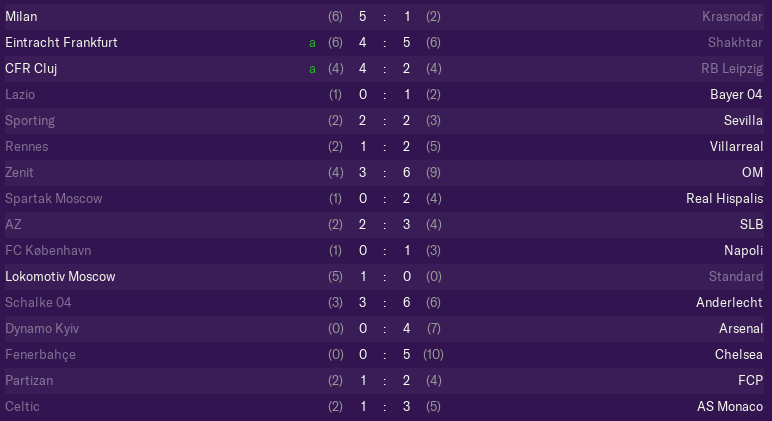This screenshot has height=421, width=772.
Task: Select the Celtic team name
Action: (x=22, y=407)
